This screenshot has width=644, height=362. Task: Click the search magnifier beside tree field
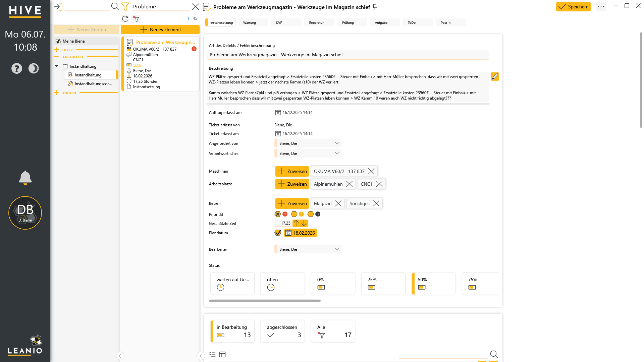[x=115, y=6]
